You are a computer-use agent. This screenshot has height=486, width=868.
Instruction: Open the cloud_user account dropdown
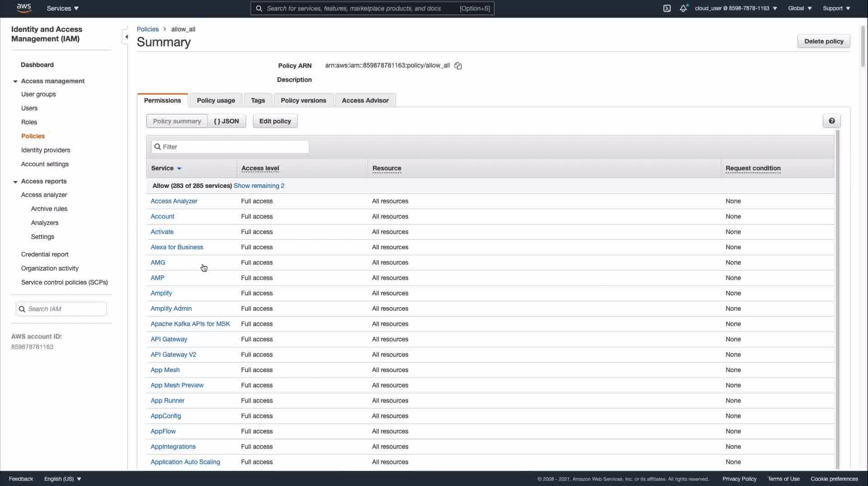[736, 8]
